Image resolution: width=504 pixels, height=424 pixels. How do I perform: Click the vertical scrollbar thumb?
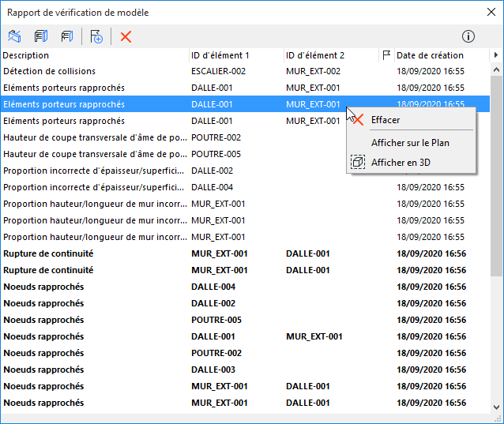pos(496,176)
